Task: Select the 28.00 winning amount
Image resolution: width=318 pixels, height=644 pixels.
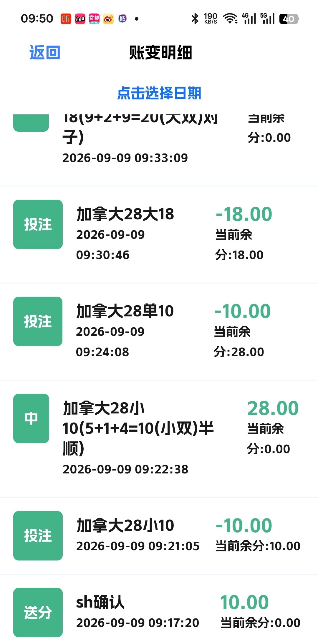Action: click(x=273, y=408)
